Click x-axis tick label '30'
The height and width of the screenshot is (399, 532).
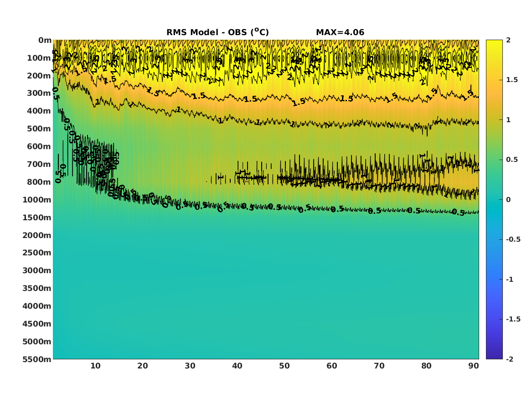(x=190, y=366)
